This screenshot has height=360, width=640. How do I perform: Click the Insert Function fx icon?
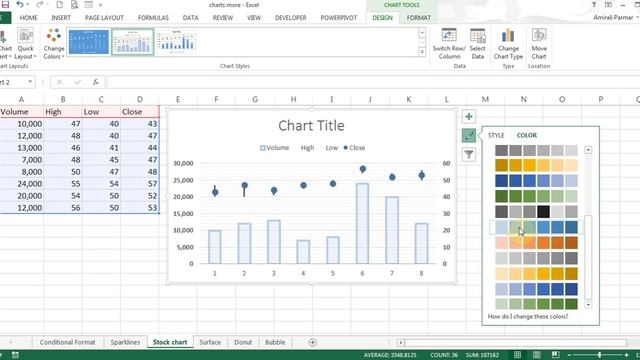click(95, 82)
